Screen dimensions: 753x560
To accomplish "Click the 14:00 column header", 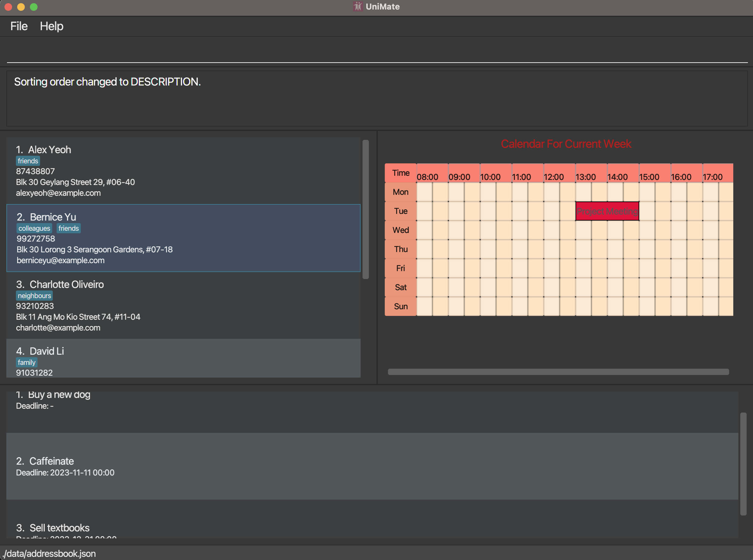I will (x=623, y=173).
